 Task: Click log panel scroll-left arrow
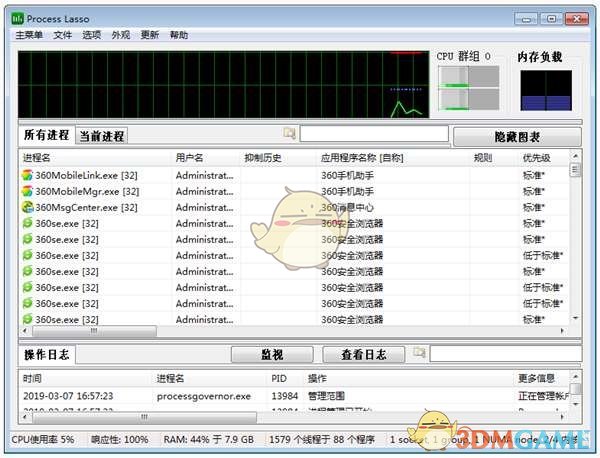(x=25, y=417)
